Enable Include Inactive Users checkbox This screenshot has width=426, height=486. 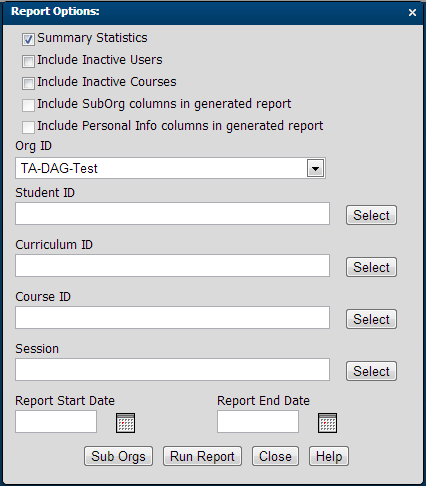(x=28, y=61)
